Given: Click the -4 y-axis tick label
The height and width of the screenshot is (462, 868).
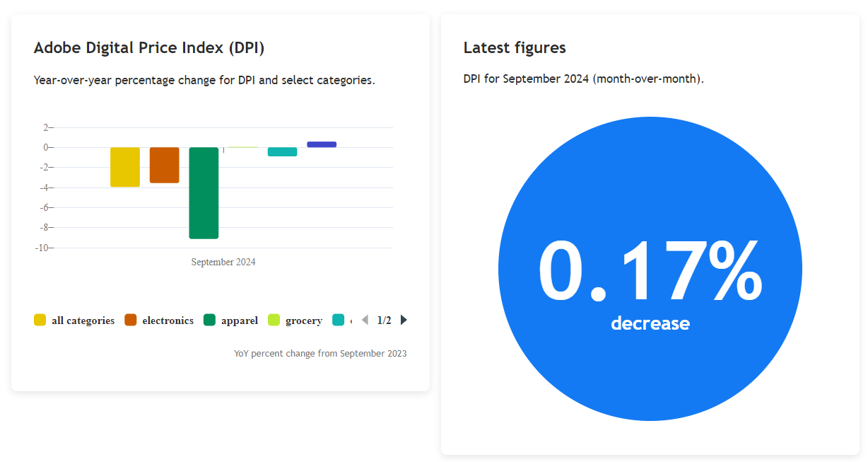Looking at the screenshot, I should (45, 187).
